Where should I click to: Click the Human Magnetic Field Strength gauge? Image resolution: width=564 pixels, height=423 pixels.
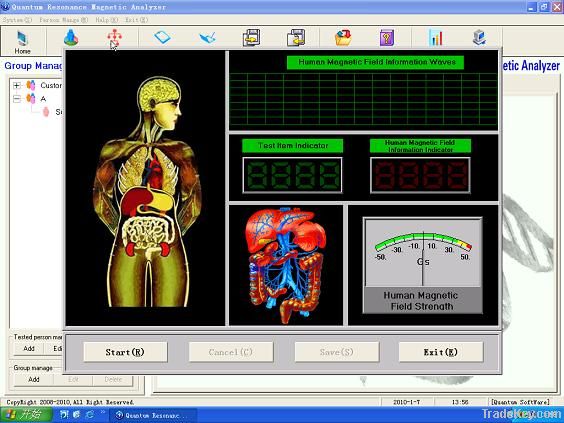coord(423,265)
